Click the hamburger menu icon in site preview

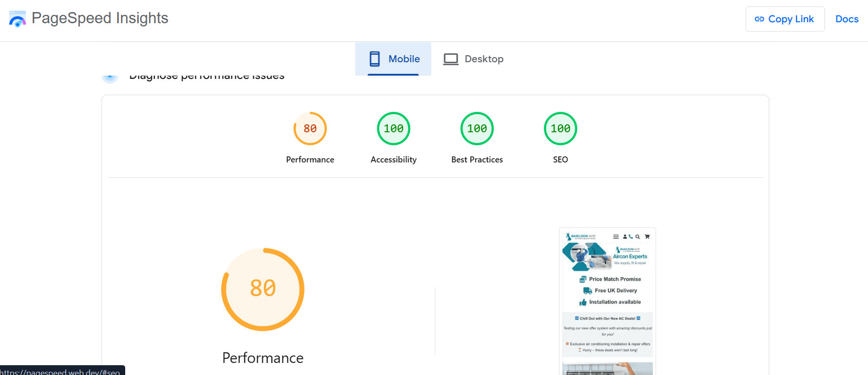(616, 237)
